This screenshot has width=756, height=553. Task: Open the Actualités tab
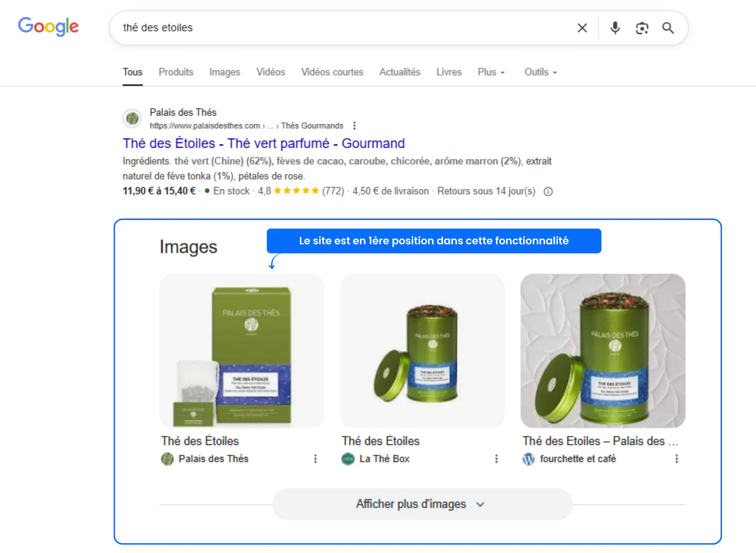pyautogui.click(x=399, y=72)
